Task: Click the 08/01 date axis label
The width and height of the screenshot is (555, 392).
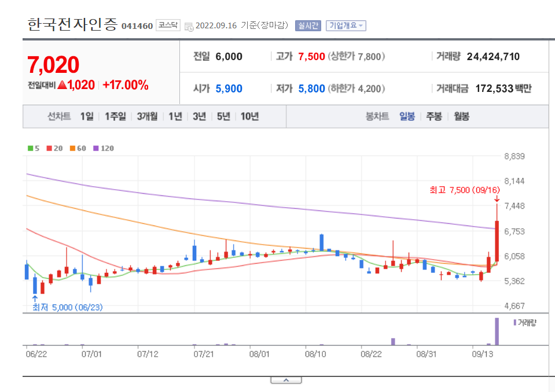Action: pyautogui.click(x=259, y=354)
